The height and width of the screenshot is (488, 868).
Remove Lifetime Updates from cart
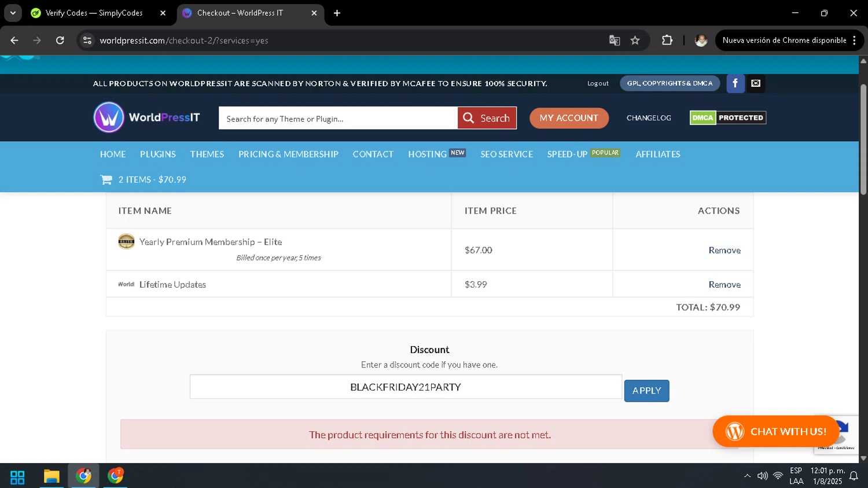tap(724, 284)
